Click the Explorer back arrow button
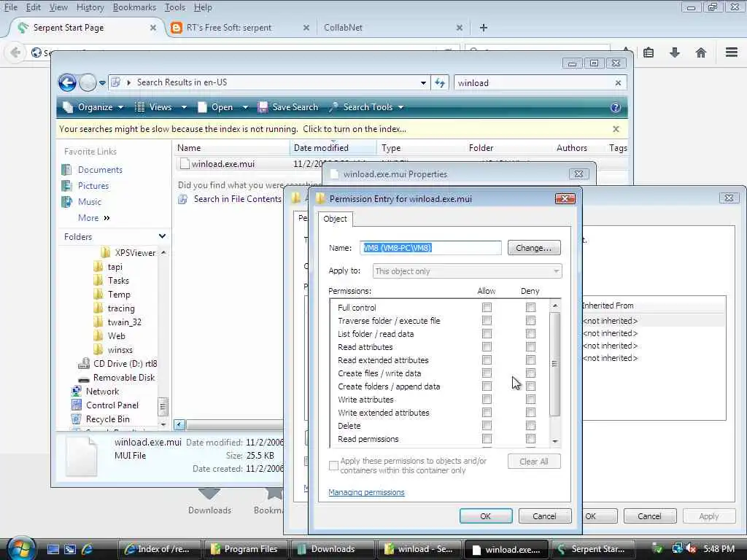 pos(67,83)
